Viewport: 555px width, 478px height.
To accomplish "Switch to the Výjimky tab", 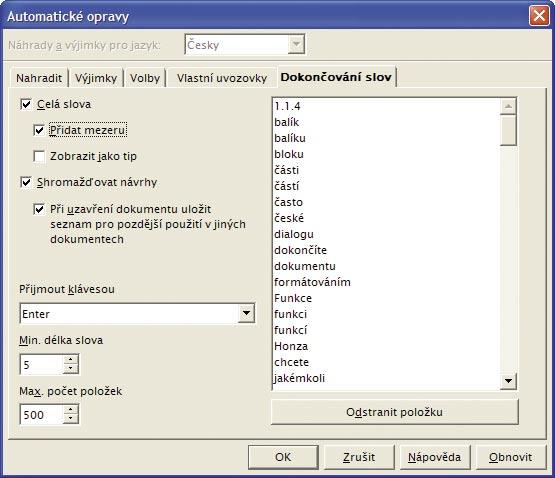I will click(x=96, y=78).
